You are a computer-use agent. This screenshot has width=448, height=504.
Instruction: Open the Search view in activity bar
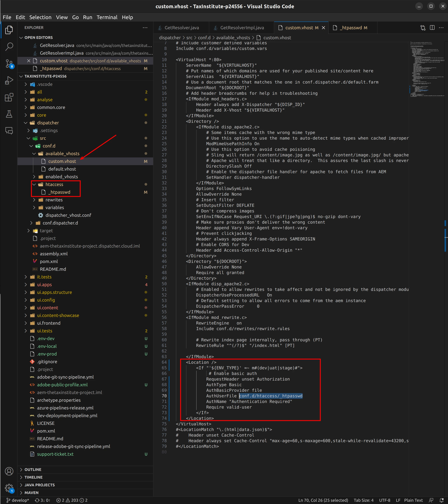9,46
